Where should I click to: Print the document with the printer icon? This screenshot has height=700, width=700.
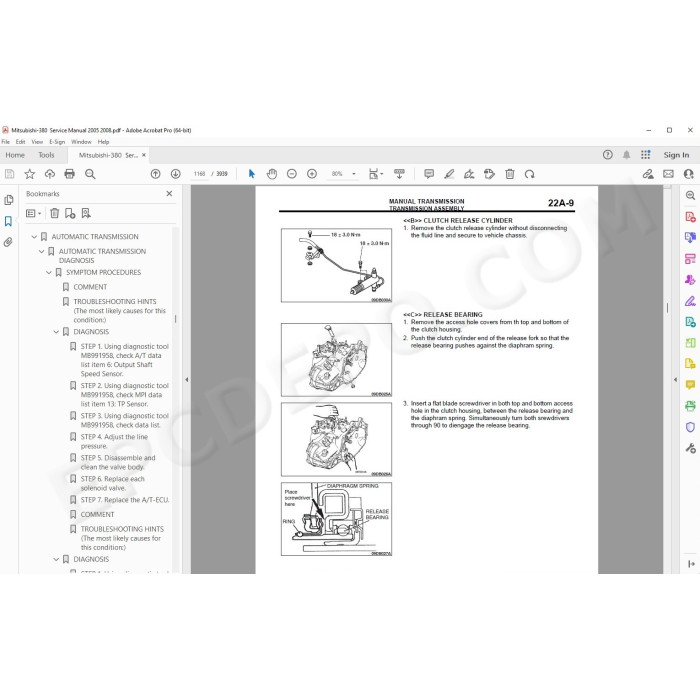[70, 174]
